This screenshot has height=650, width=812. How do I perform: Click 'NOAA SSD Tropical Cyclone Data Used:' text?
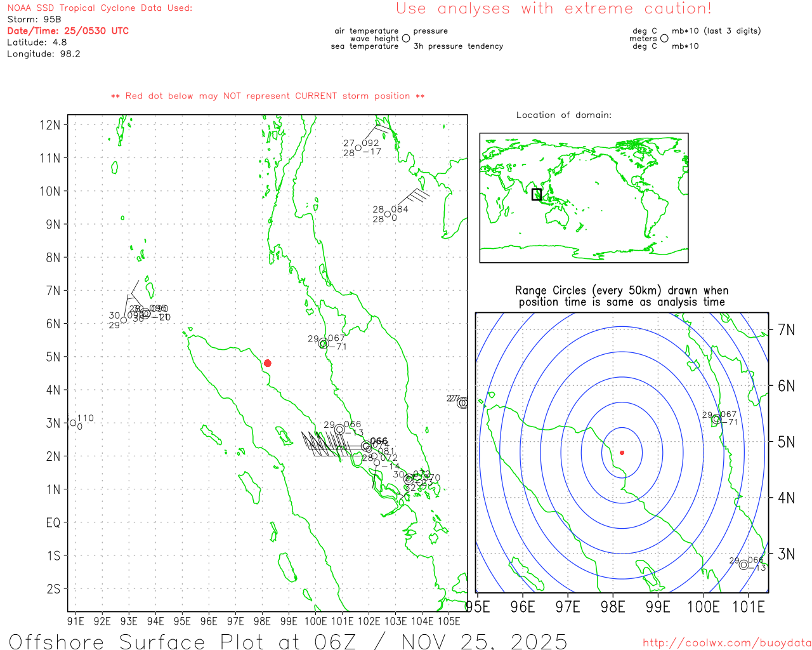click(x=100, y=8)
